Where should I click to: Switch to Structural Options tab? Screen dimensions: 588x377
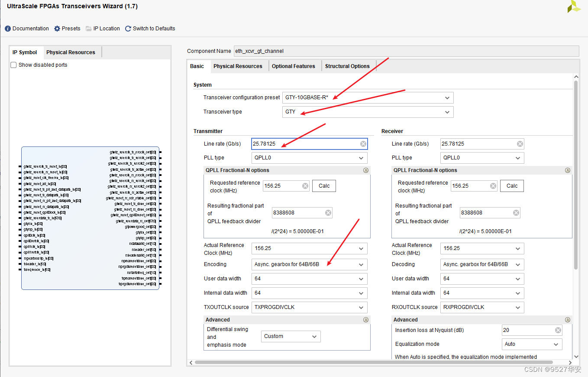[x=347, y=66]
